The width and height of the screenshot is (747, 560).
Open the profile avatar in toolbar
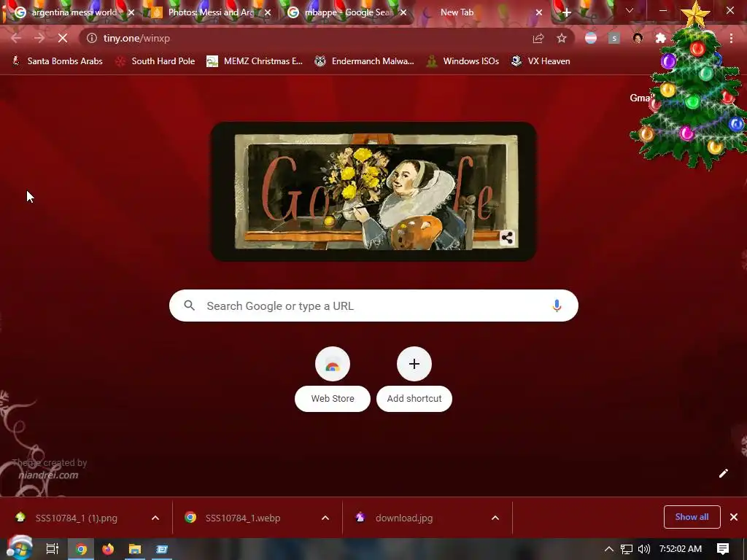pyautogui.click(x=638, y=38)
